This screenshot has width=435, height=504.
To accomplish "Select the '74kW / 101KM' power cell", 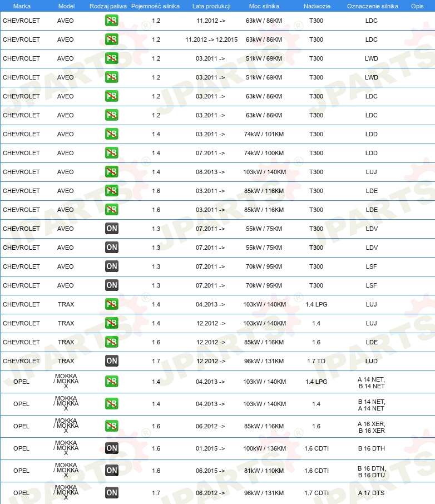I will (x=264, y=134).
